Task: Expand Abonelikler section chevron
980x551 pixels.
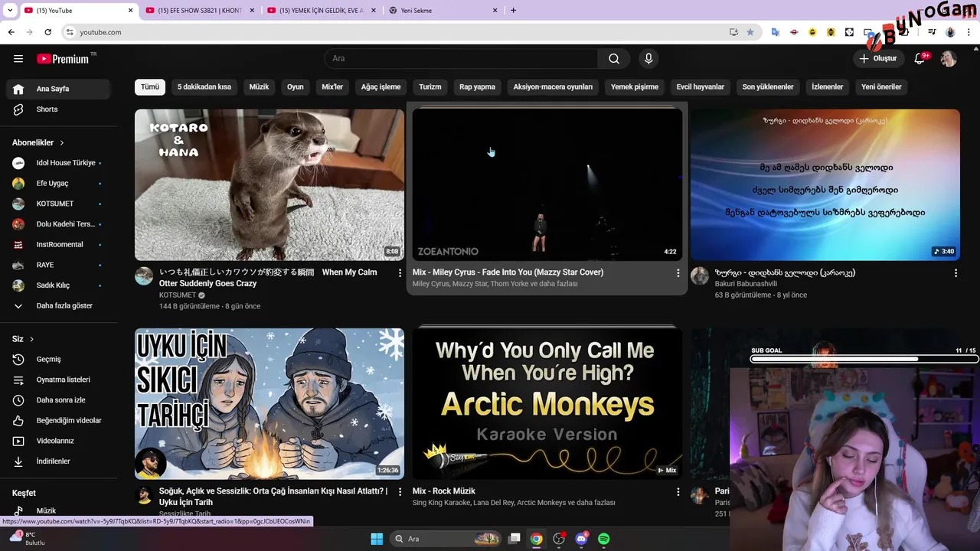Action: (x=62, y=143)
